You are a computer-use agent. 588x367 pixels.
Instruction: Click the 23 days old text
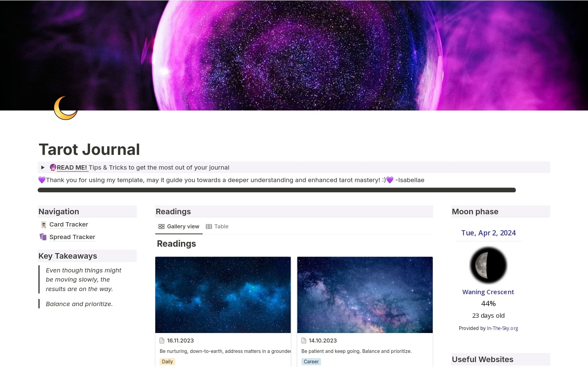point(488,316)
